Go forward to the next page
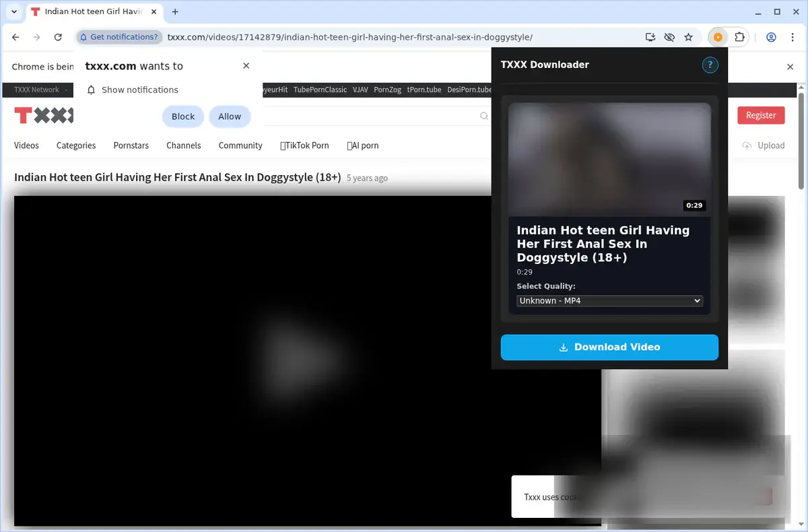The width and height of the screenshot is (808, 532). coord(36,37)
